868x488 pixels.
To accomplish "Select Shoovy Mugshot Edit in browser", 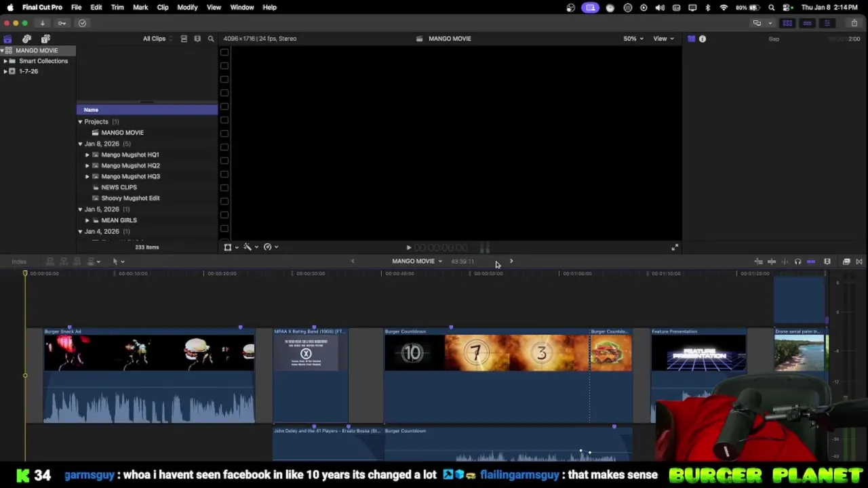I will pyautogui.click(x=147, y=198).
